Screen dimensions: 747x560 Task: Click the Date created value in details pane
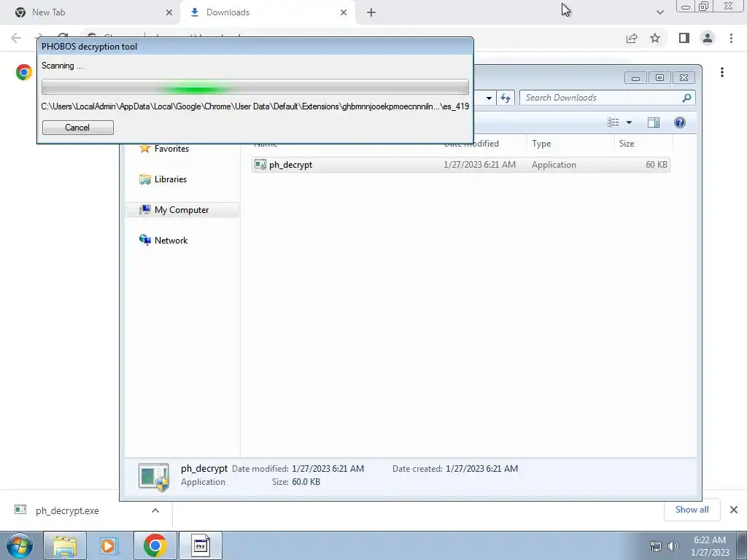(x=481, y=469)
